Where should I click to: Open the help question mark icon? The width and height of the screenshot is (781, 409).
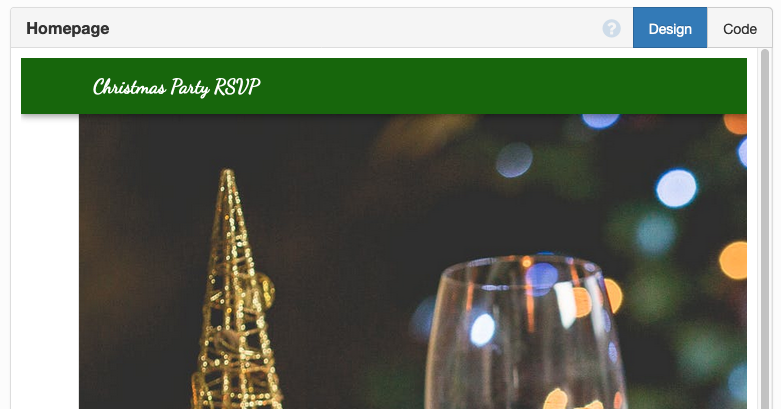[x=611, y=28]
